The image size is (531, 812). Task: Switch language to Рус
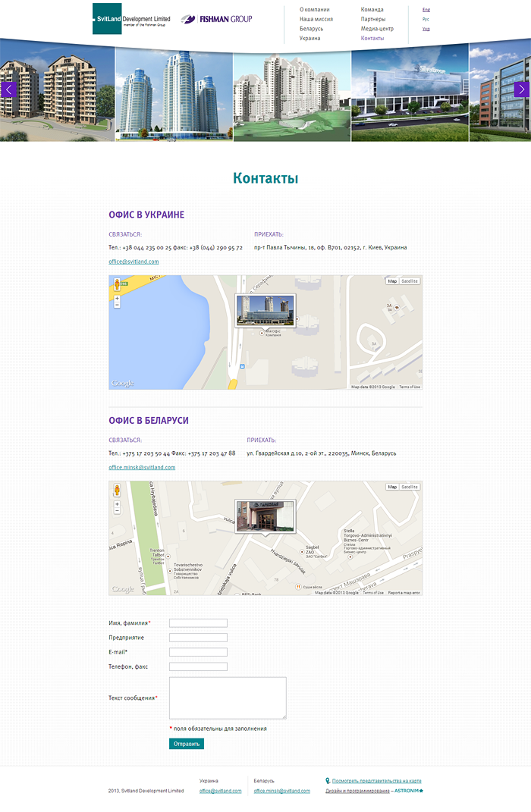pos(426,19)
